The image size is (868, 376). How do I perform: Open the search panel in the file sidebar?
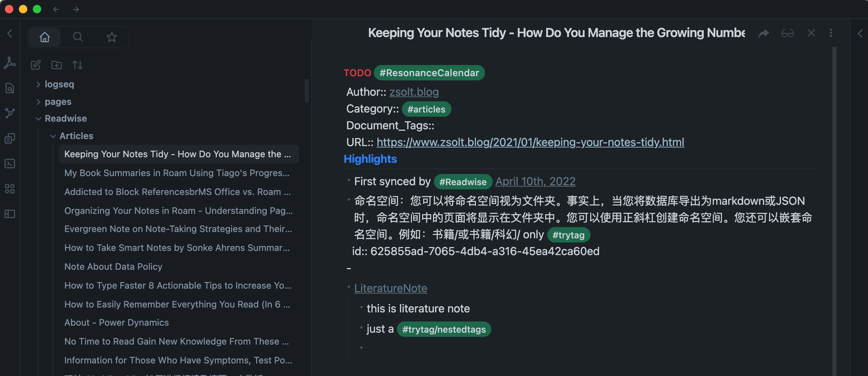pyautogui.click(x=78, y=37)
